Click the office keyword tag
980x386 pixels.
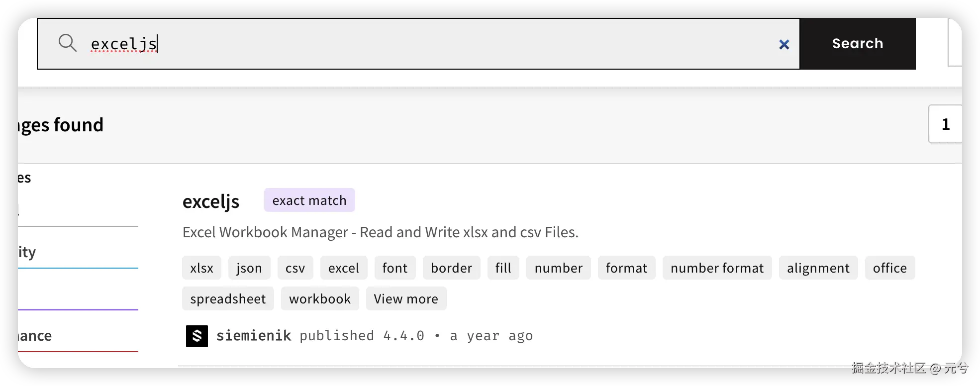coord(889,268)
